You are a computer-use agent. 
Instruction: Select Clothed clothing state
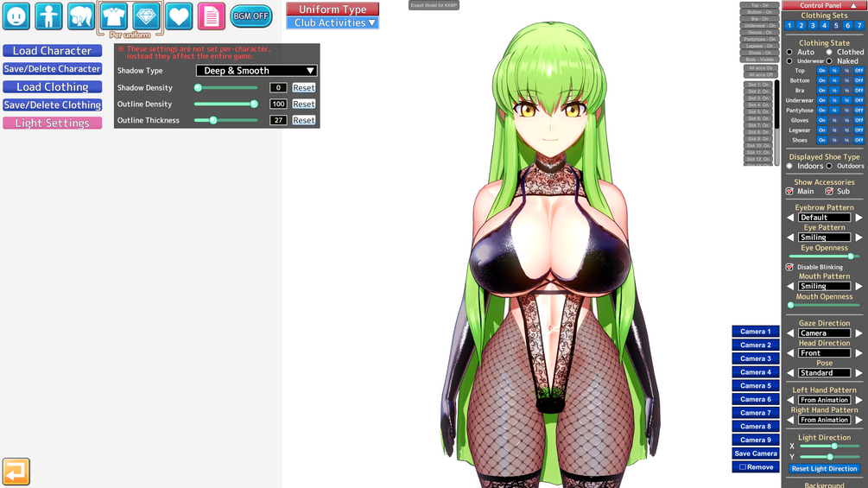tap(829, 52)
